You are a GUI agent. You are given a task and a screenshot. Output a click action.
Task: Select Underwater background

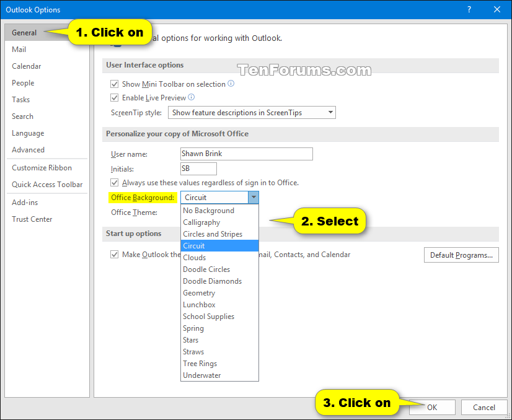[x=219, y=375]
